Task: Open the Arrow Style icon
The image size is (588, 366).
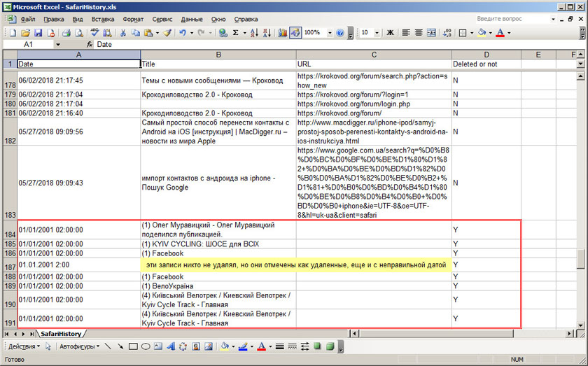Action: (305, 346)
